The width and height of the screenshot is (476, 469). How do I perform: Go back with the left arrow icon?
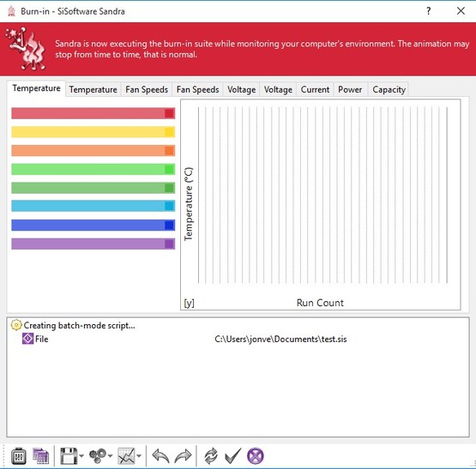[x=160, y=456]
